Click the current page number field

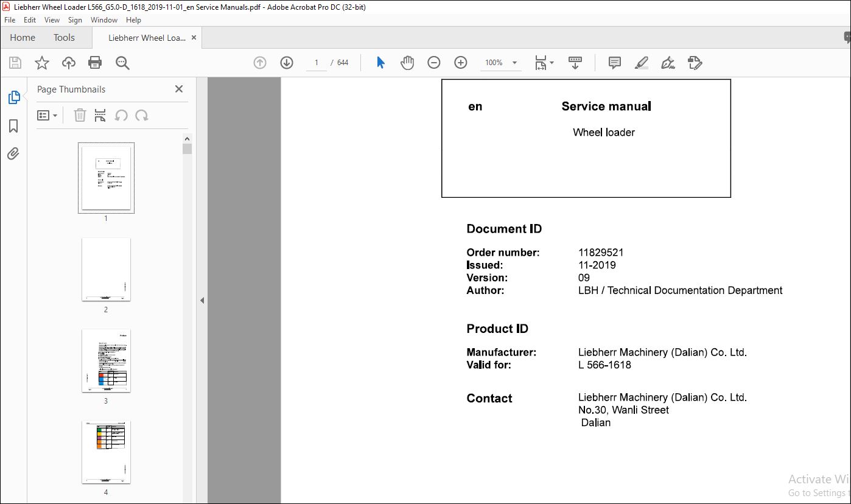[x=317, y=63]
